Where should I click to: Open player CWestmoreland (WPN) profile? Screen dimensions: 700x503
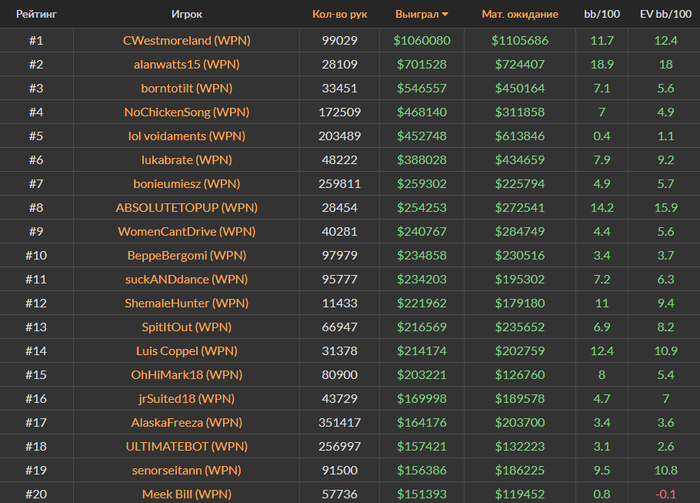[187, 41]
